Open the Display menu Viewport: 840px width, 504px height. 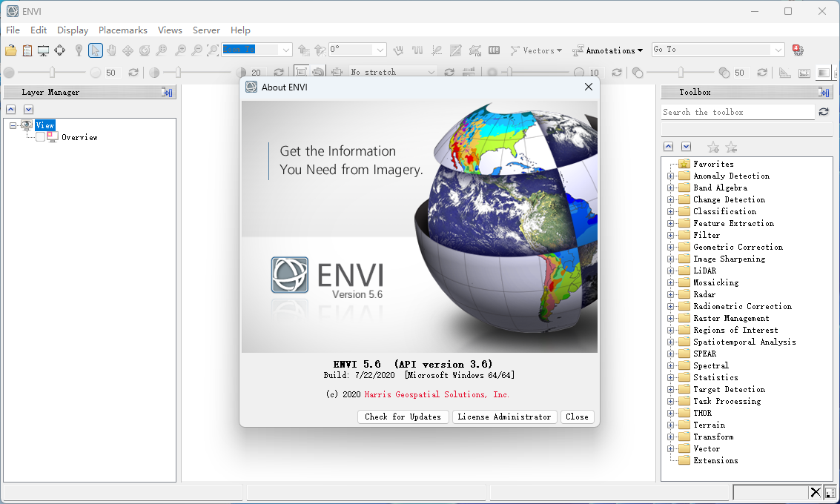73,30
